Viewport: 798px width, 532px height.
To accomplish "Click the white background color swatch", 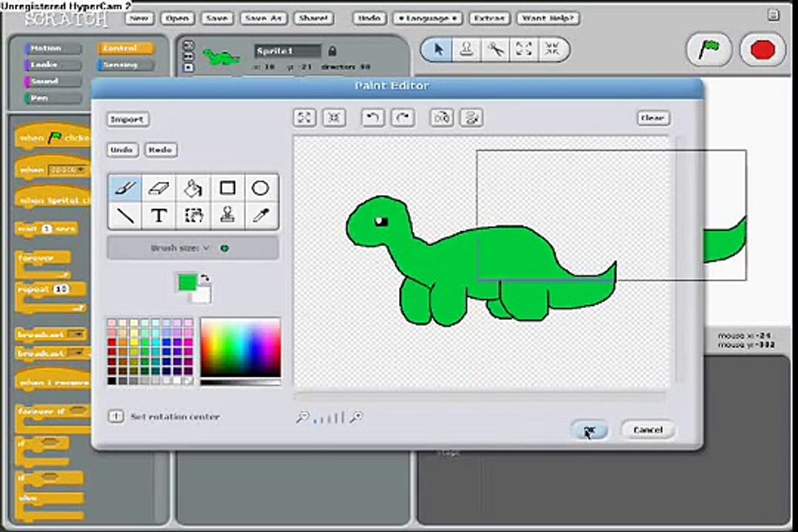I will click(x=203, y=295).
